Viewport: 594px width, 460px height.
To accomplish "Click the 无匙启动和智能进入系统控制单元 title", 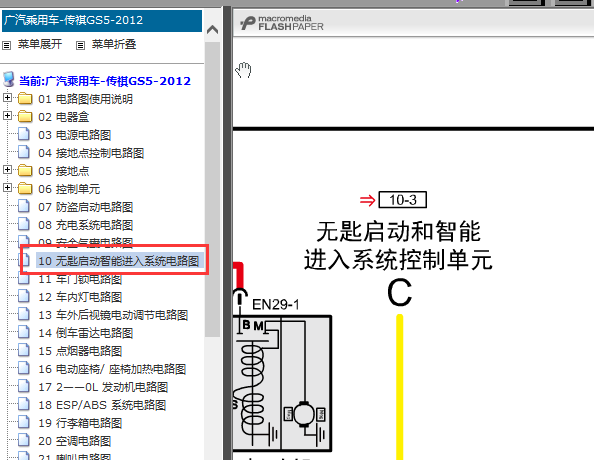I will coord(398,246).
